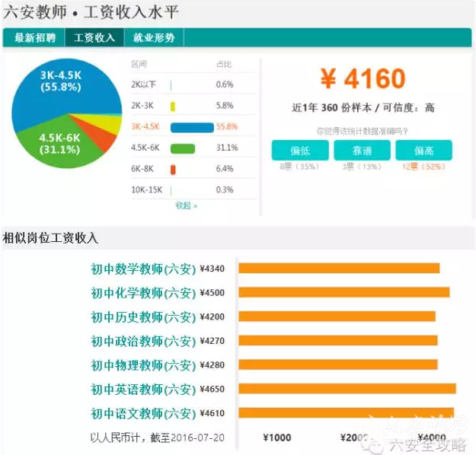
Task: Click the green 4.5K-6K distribution bar
Action: [183, 148]
